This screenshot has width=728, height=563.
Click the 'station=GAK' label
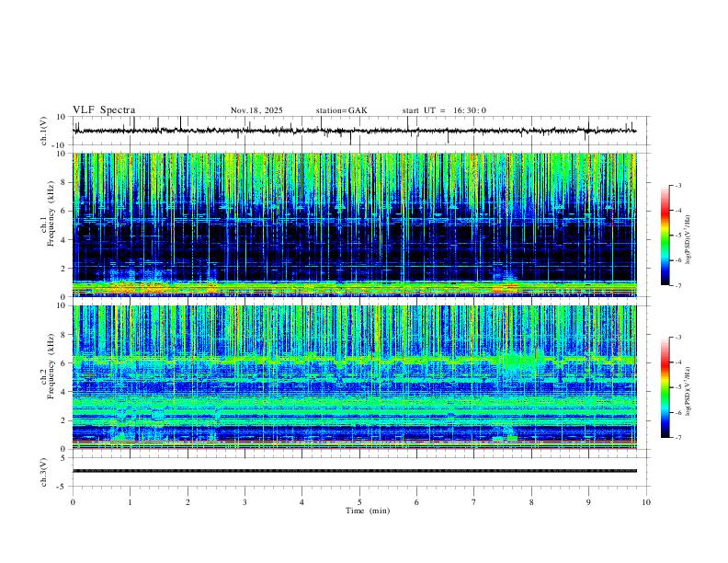[341, 110]
